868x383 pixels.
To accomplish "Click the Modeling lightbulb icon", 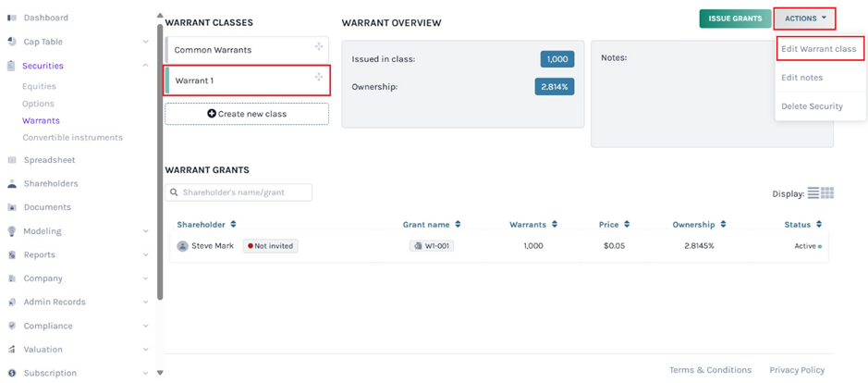I will (12, 231).
